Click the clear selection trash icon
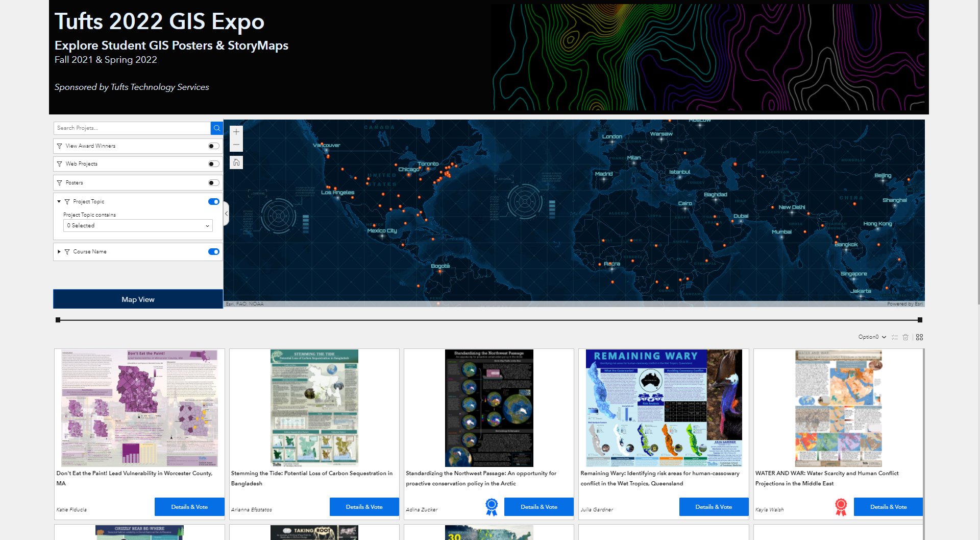 [905, 337]
